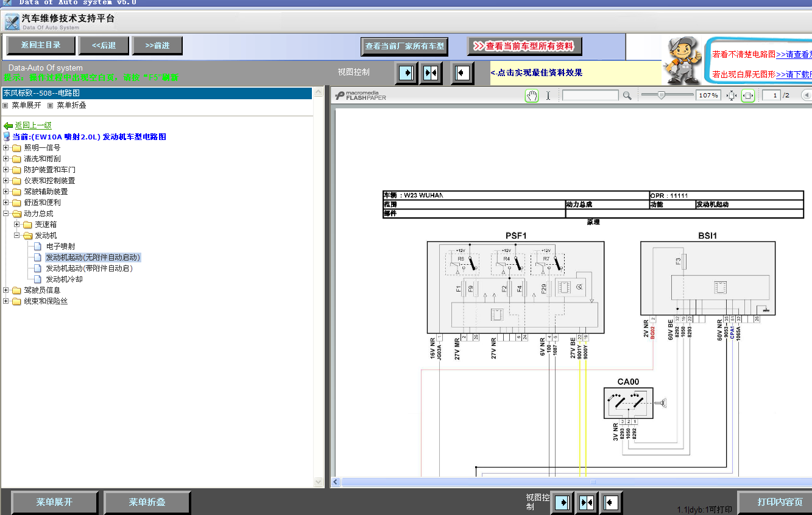Click the computer icon before 当前:(EW10A 喷射2.0L)

pos(7,137)
